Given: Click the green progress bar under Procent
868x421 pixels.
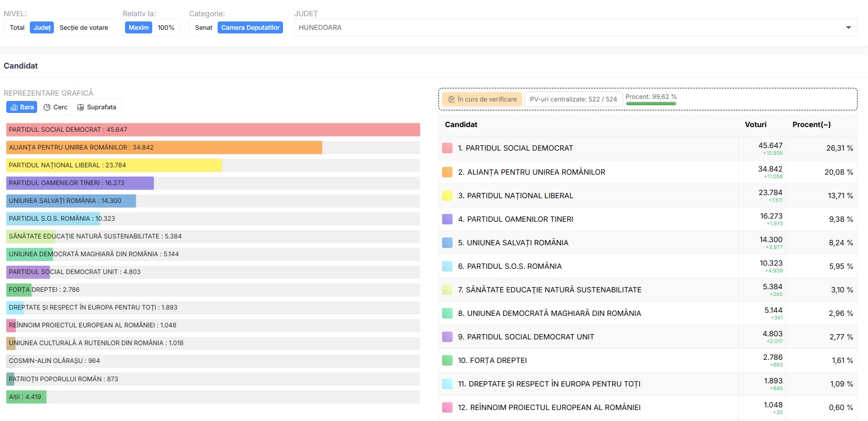Looking at the screenshot, I should tap(651, 104).
